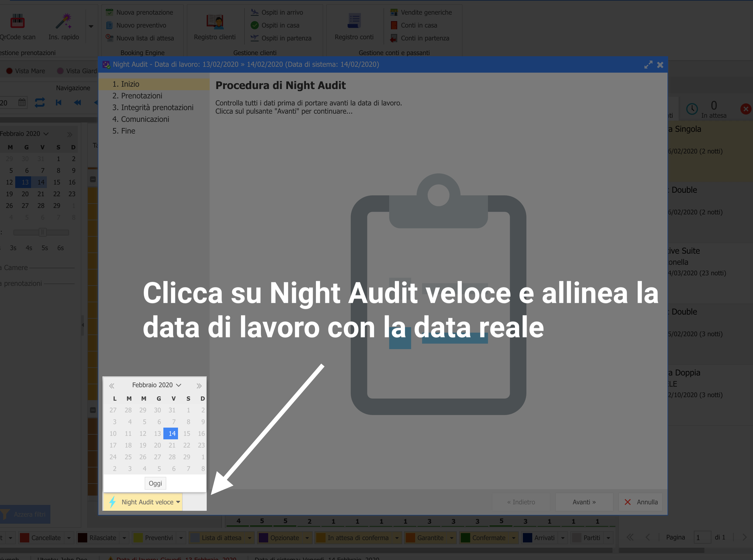Image resolution: width=753 pixels, height=560 pixels.
Task: Toggle Opzionate status filter
Action: pos(279,538)
